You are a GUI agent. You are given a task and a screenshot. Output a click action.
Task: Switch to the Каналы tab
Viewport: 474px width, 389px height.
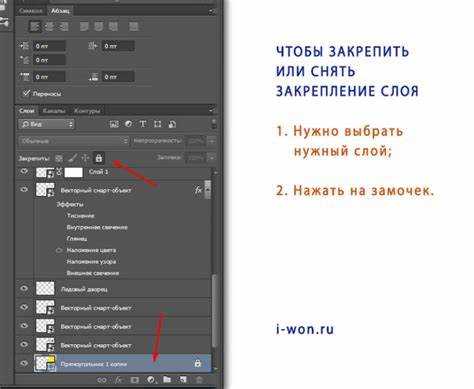[54, 111]
